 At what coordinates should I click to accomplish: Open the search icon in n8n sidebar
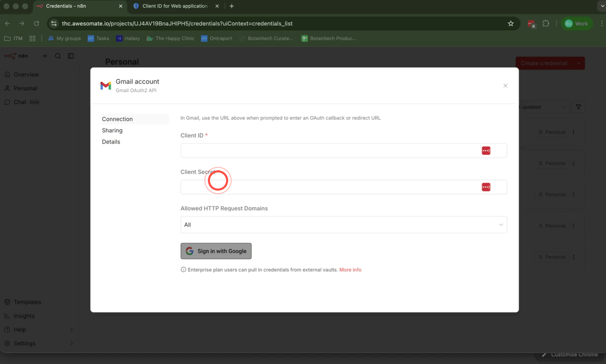tap(58, 56)
